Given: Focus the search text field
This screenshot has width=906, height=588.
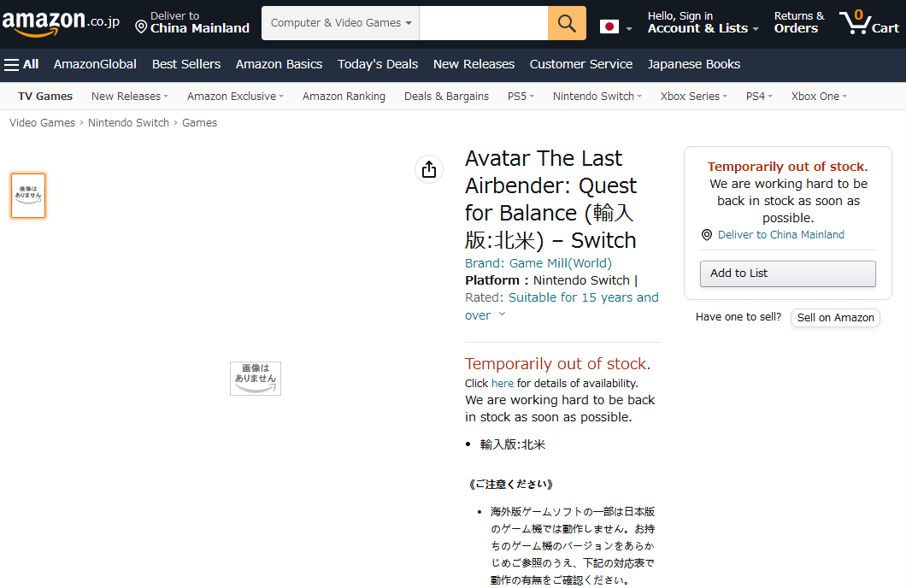Looking at the screenshot, I should coord(484,23).
